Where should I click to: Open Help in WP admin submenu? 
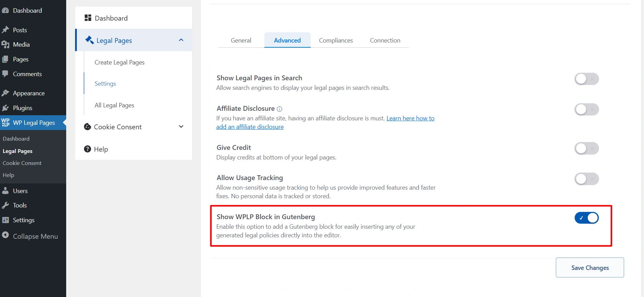coord(9,175)
